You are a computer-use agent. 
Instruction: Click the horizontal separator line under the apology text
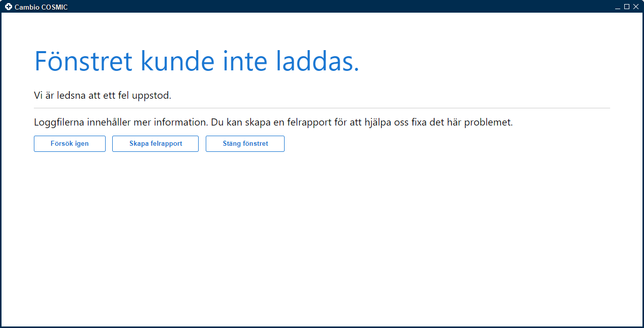click(321, 108)
